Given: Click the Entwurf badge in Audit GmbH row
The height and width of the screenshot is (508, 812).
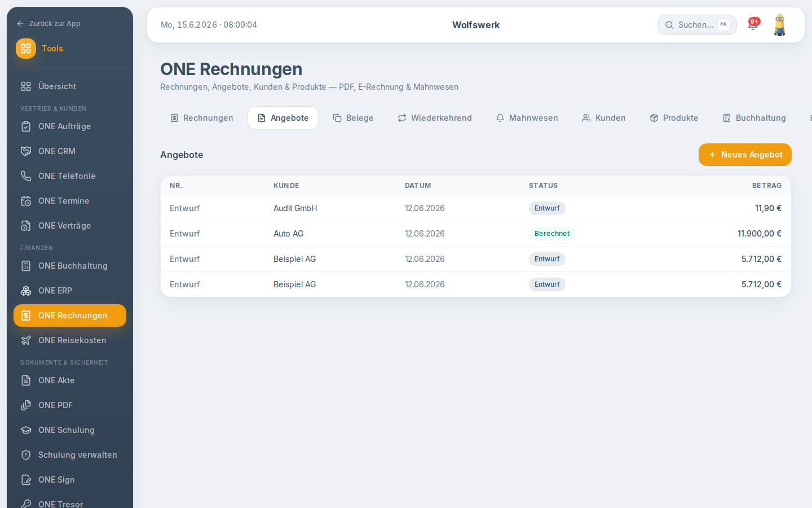Looking at the screenshot, I should point(547,208).
